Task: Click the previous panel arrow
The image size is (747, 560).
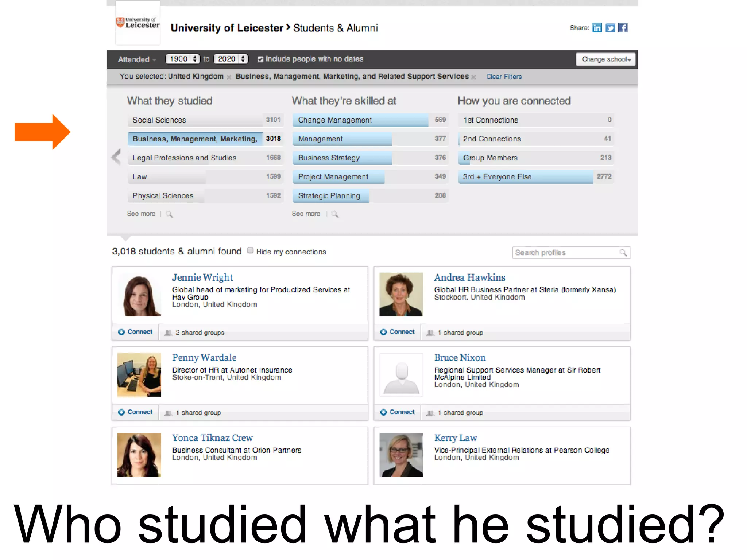Action: (x=116, y=157)
